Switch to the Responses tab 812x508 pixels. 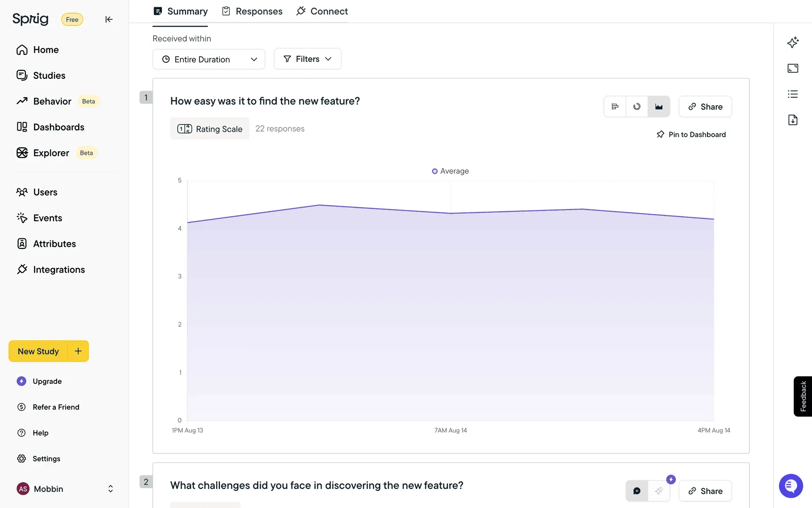click(252, 11)
